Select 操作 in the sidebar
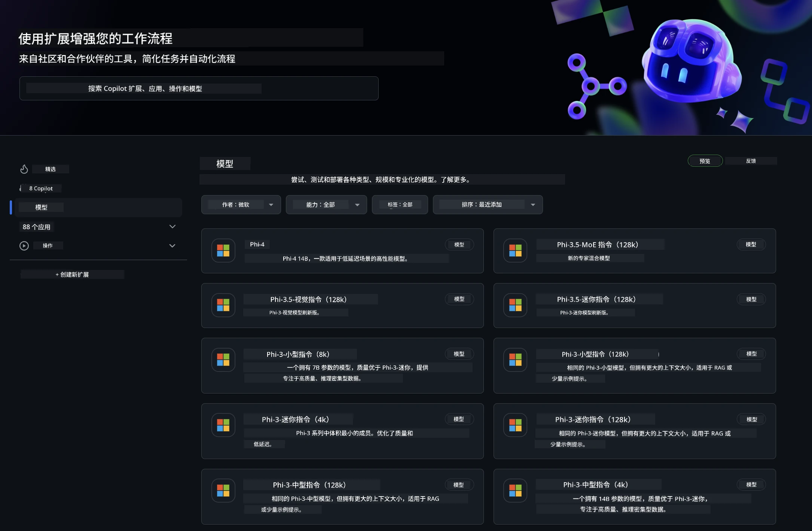Screen dimensions: 812x531 pyautogui.click(x=48, y=246)
